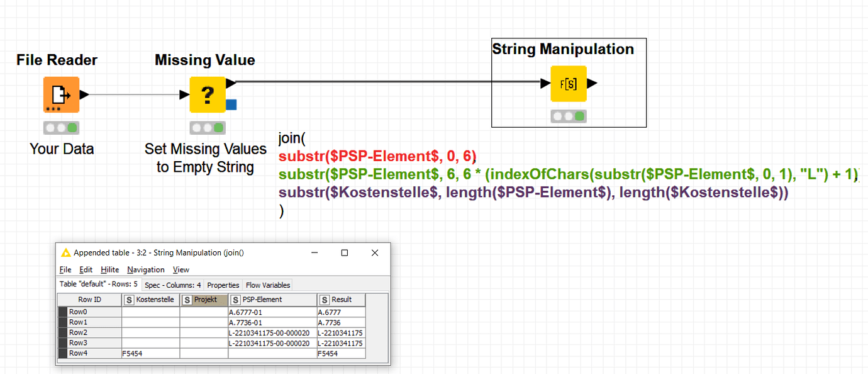Click the warning triangle in the table window title
868x374 pixels.
[65, 252]
